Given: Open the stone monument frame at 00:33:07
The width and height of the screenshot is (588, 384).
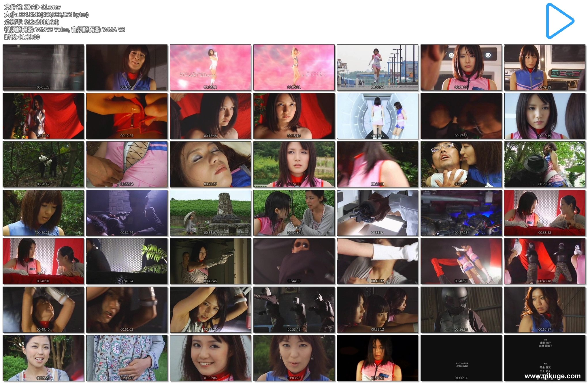Looking at the screenshot, I should 210,213.
